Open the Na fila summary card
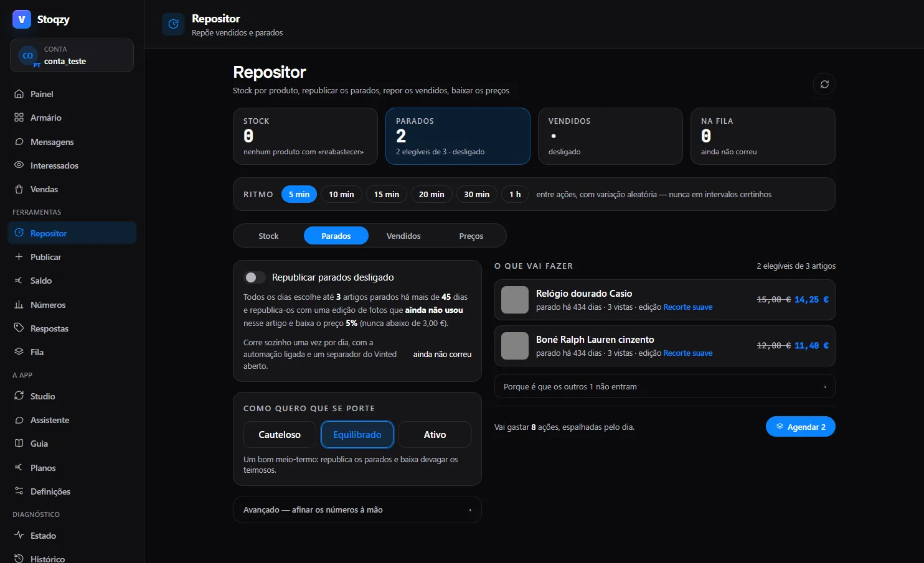 pyautogui.click(x=763, y=136)
